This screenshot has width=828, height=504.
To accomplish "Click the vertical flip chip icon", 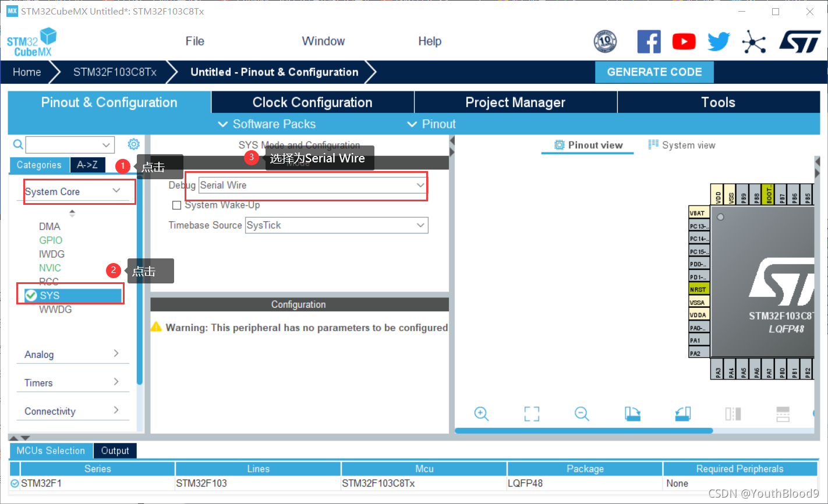I will (733, 414).
